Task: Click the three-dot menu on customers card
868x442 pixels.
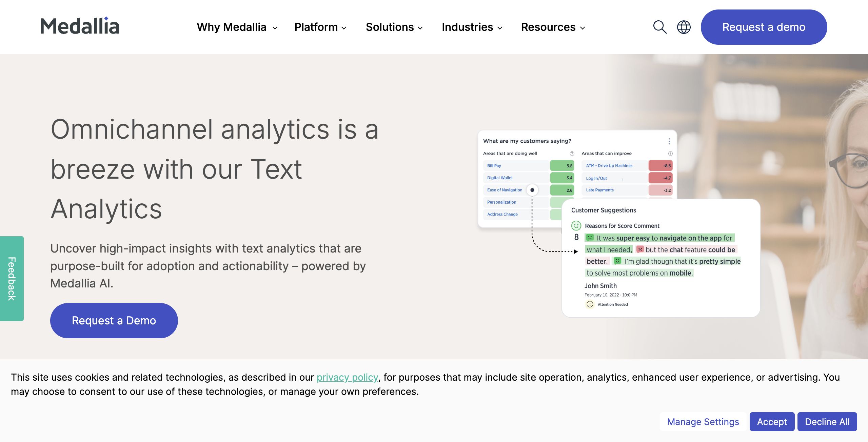Action: (x=669, y=141)
